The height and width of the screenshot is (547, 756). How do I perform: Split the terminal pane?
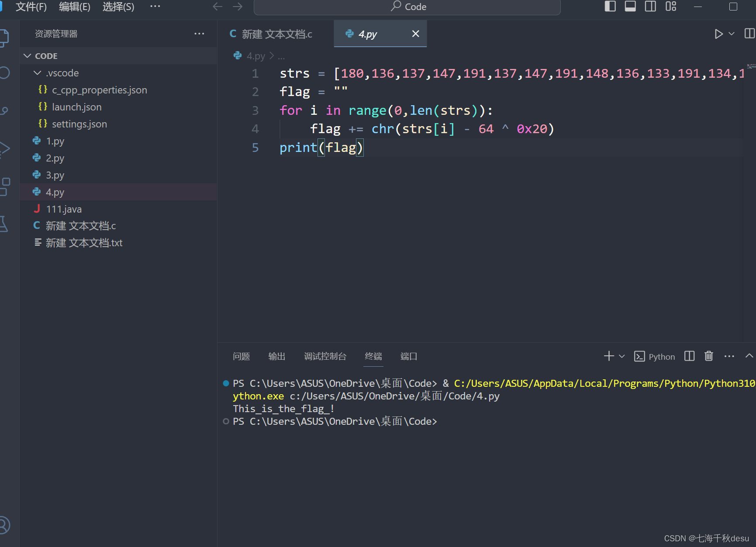point(689,356)
